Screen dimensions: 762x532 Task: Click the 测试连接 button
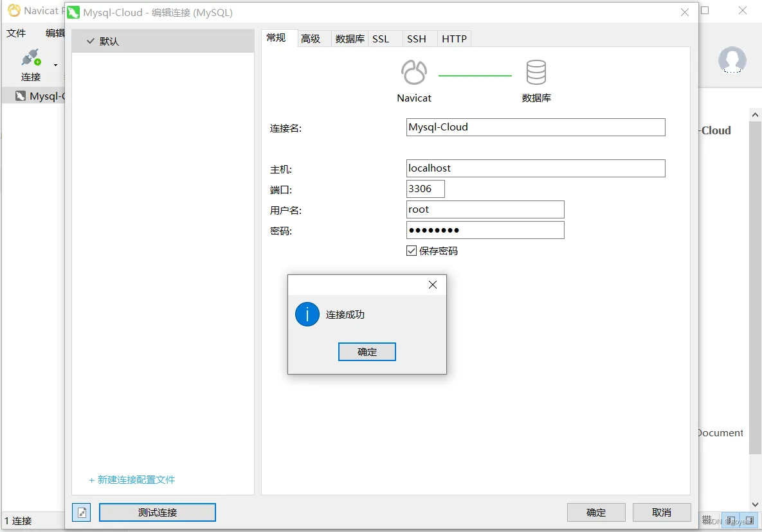[158, 512]
